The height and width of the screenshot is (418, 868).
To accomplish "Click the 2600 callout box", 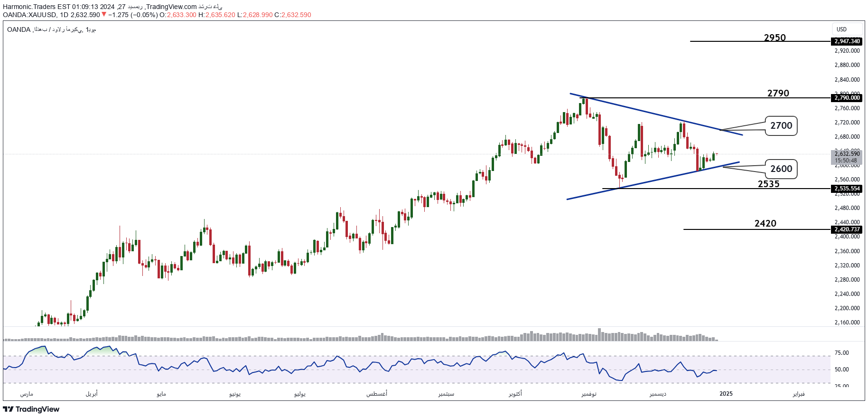I will (781, 169).
